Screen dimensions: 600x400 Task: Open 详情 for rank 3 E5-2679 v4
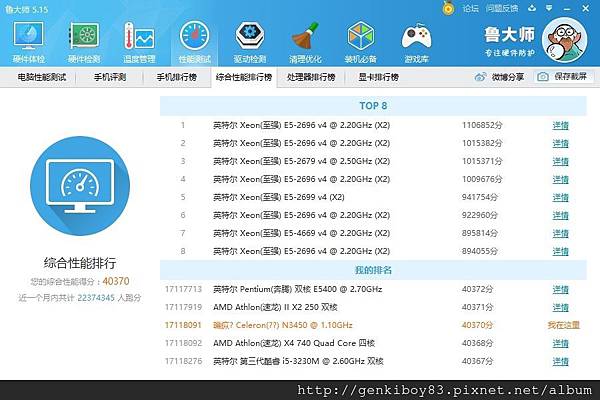pos(561,162)
